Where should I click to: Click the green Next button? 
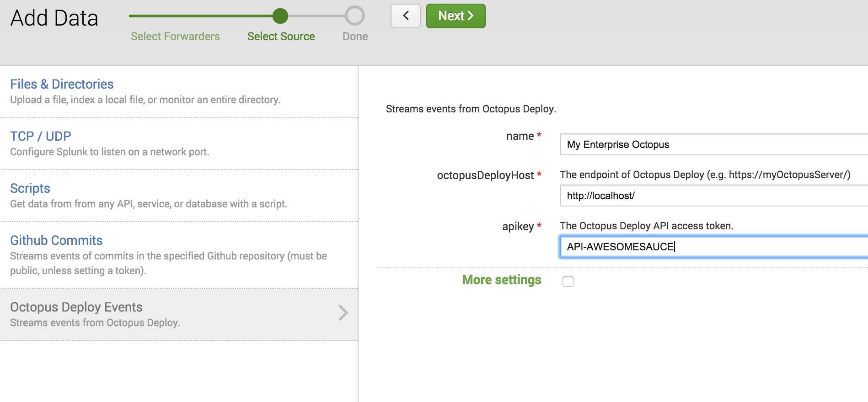[455, 16]
